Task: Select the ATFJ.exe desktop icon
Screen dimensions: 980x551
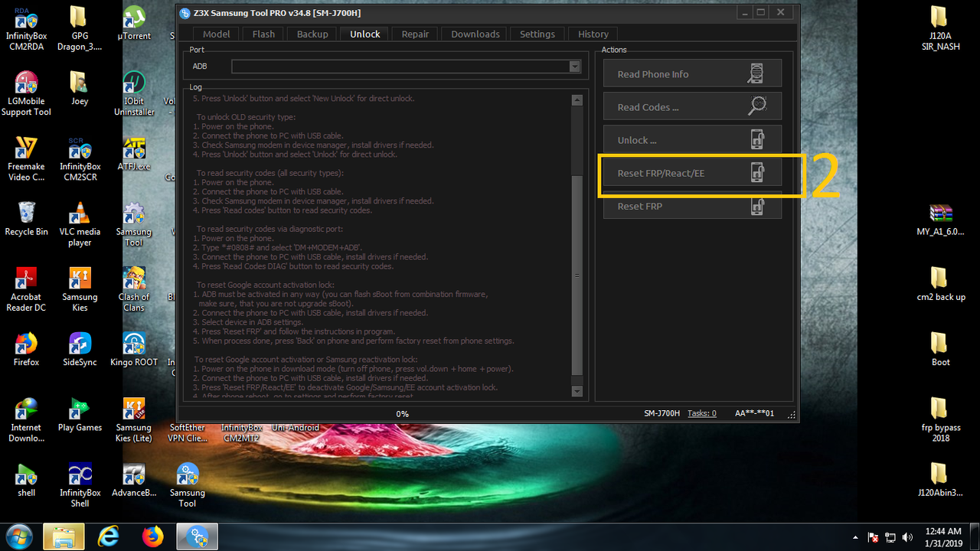Action: point(134,154)
